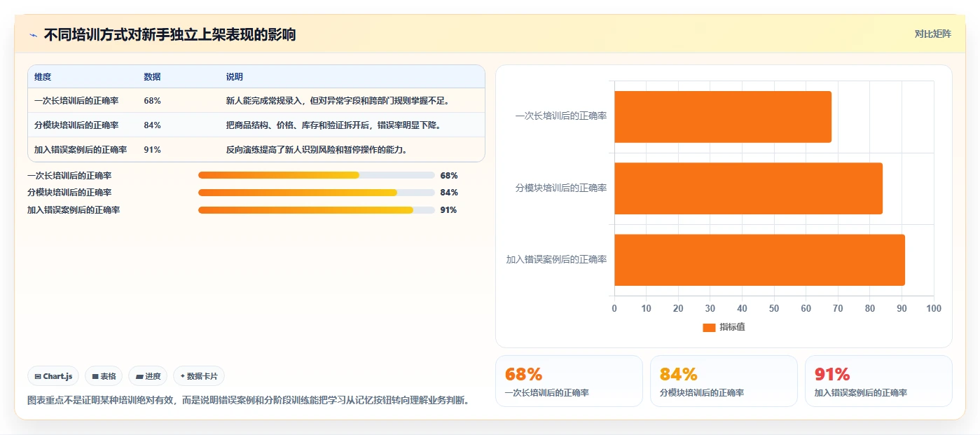The width and height of the screenshot is (980, 435).
Task: Open the 84% data card
Action: (724, 381)
